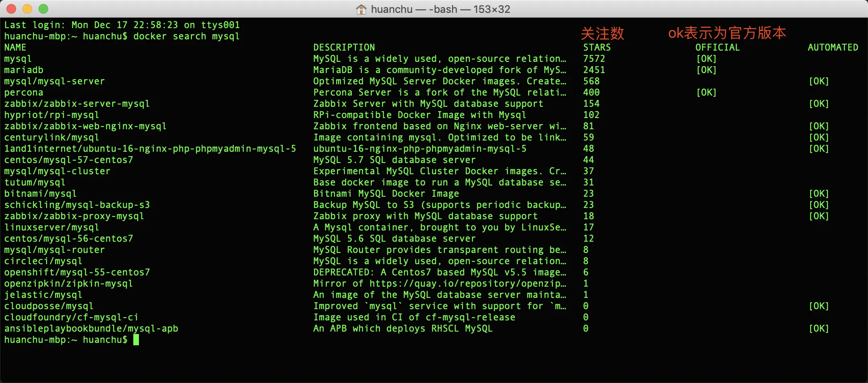868x383 pixels.
Task: Click description 'DEPRECATED: A Centos7 based MySQL'
Action: pos(440,272)
